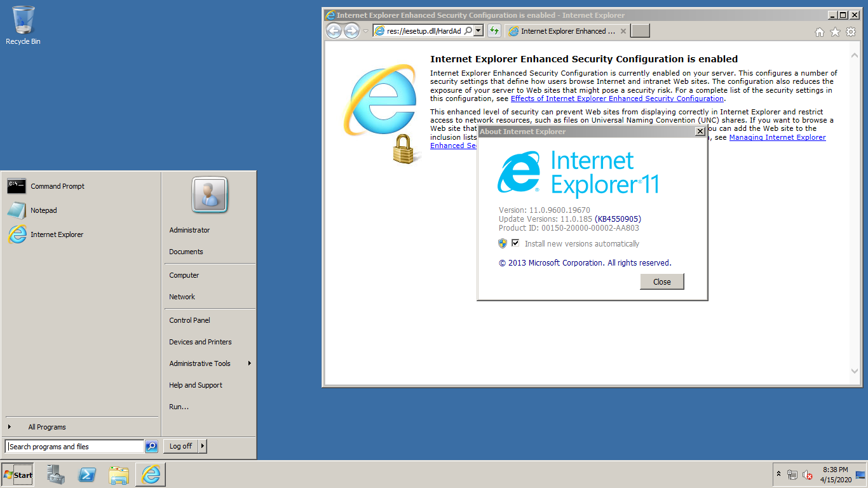Click the address bar URL field

[x=423, y=30]
